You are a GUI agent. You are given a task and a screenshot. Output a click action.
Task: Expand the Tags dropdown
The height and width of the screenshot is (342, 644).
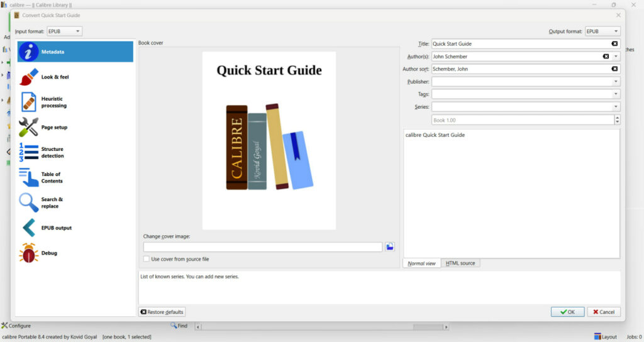pos(616,94)
